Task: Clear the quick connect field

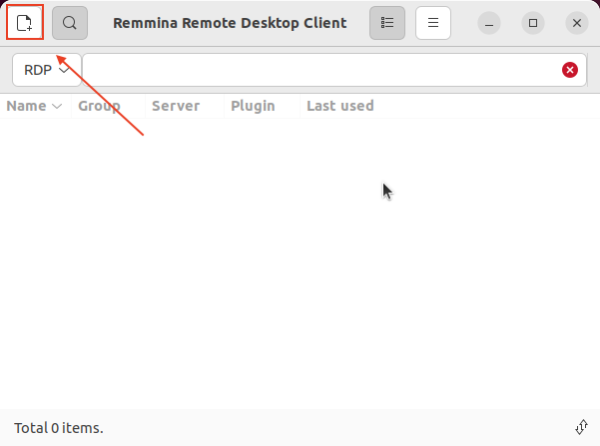Action: coord(570,70)
